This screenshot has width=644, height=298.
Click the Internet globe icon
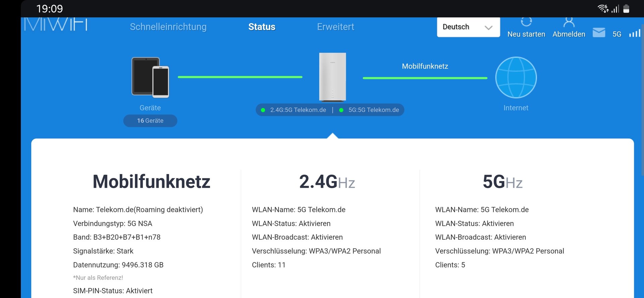click(x=516, y=78)
